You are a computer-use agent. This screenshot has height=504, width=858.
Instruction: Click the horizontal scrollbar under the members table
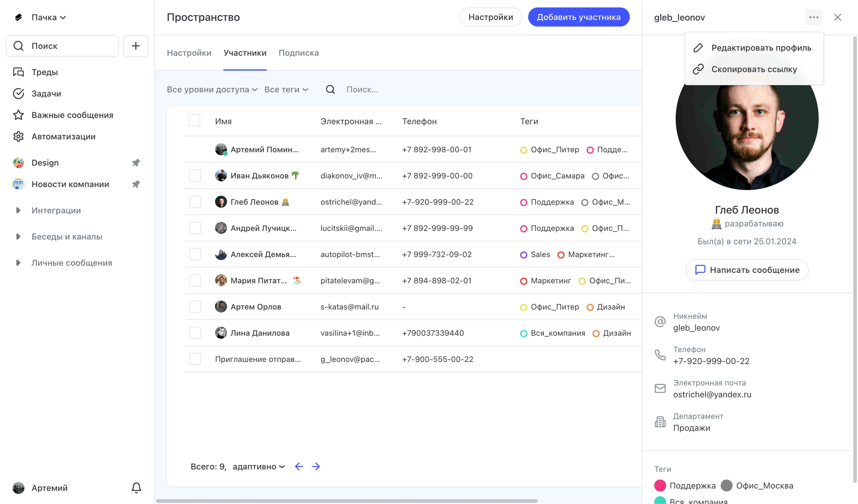pos(347,501)
